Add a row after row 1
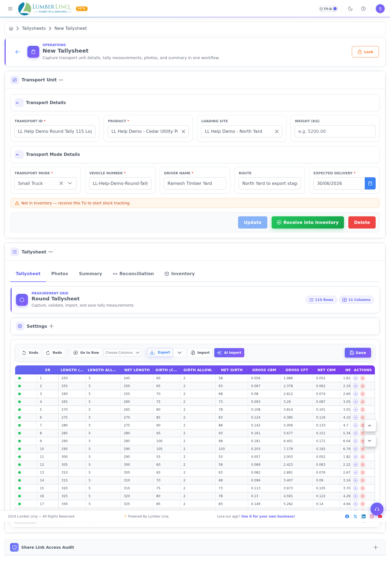This screenshot has width=390, height=588. pos(356,378)
